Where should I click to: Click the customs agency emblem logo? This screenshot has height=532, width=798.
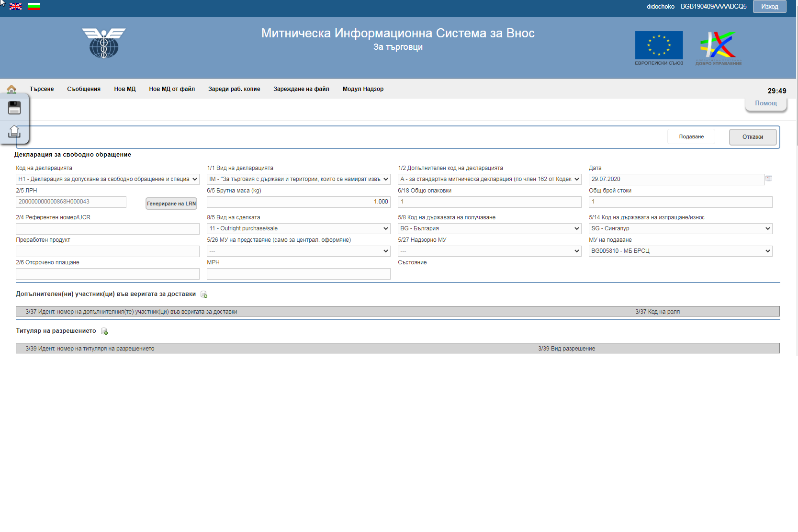click(104, 43)
